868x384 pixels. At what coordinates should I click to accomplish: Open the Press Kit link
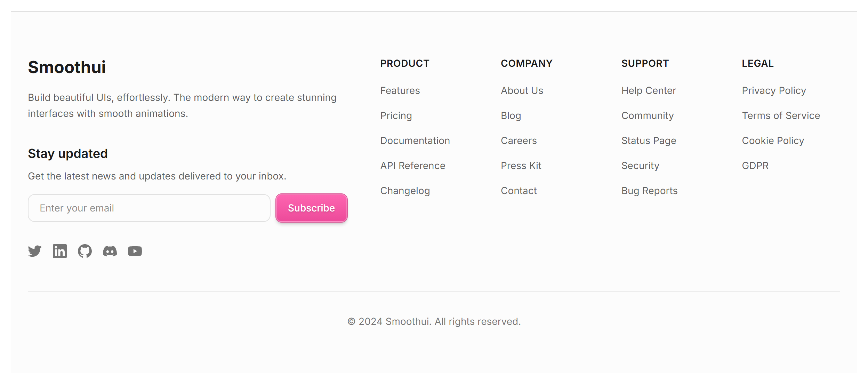click(x=521, y=166)
